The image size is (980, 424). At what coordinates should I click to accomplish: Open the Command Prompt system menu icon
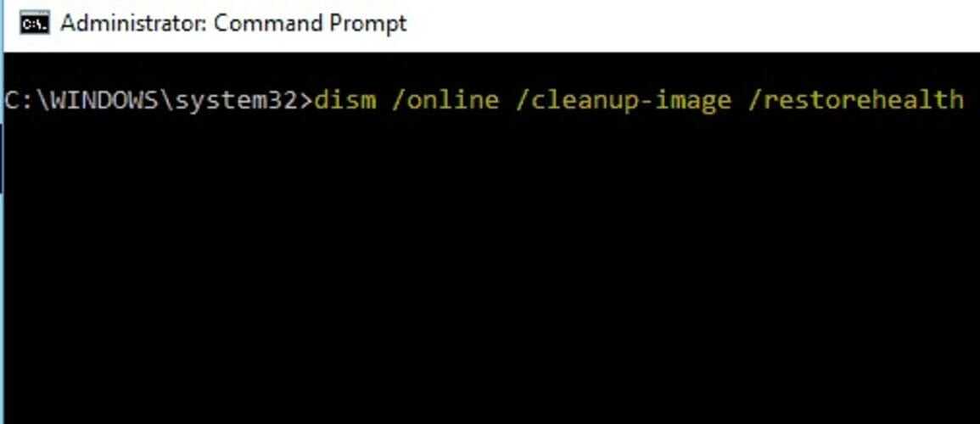coord(34,25)
